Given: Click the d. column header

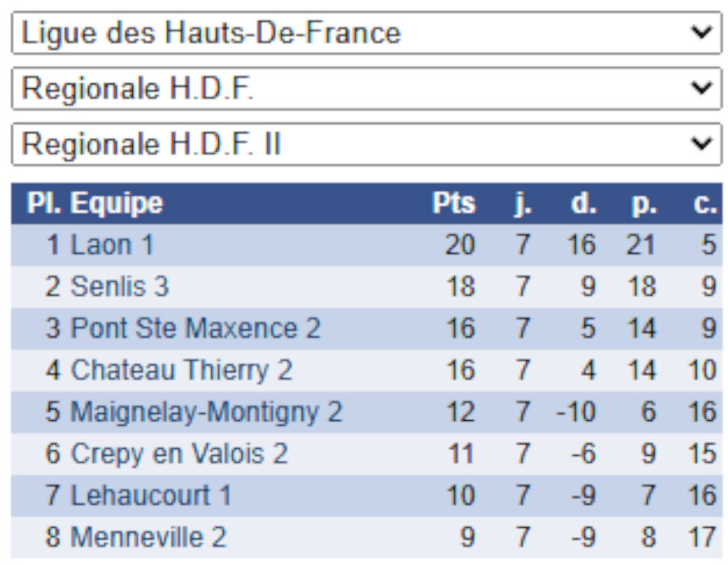Looking at the screenshot, I should (583, 204).
